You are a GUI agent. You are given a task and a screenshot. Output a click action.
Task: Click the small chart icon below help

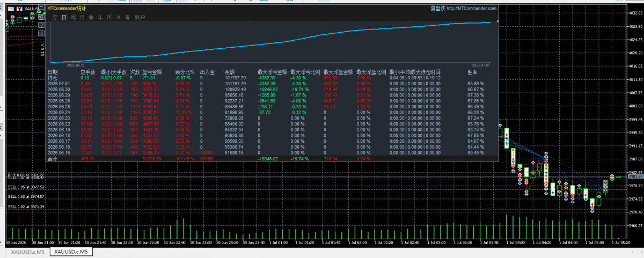point(41,33)
